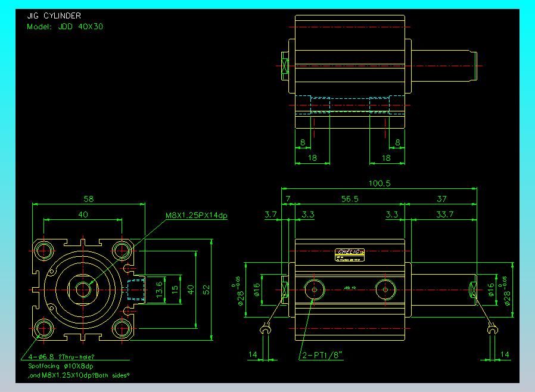Screen dimensions: 535x392
Task: Click the wrench symbol near 2-PT1/8" callout
Action: click(265, 330)
